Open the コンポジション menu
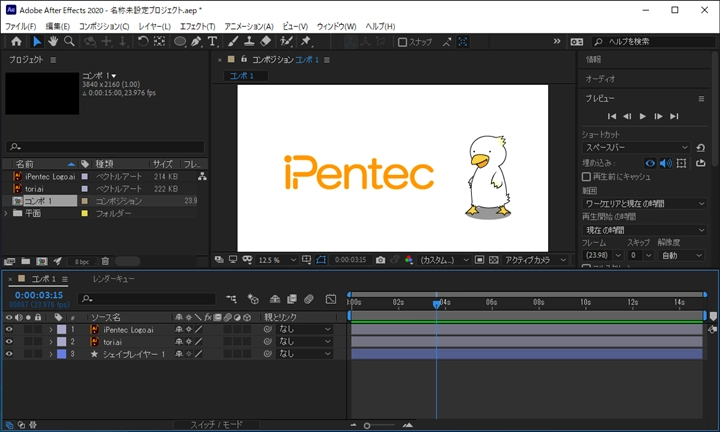Screen dimensions: 720x432 103,25
